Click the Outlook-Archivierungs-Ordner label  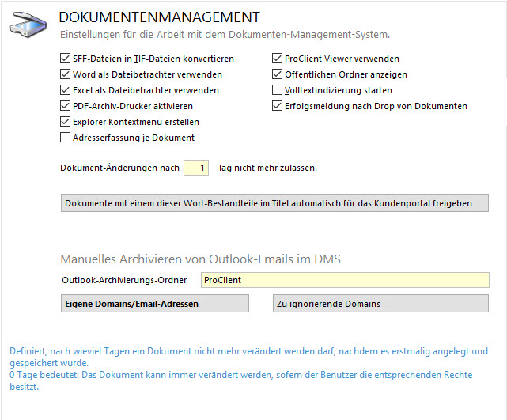coord(124,280)
